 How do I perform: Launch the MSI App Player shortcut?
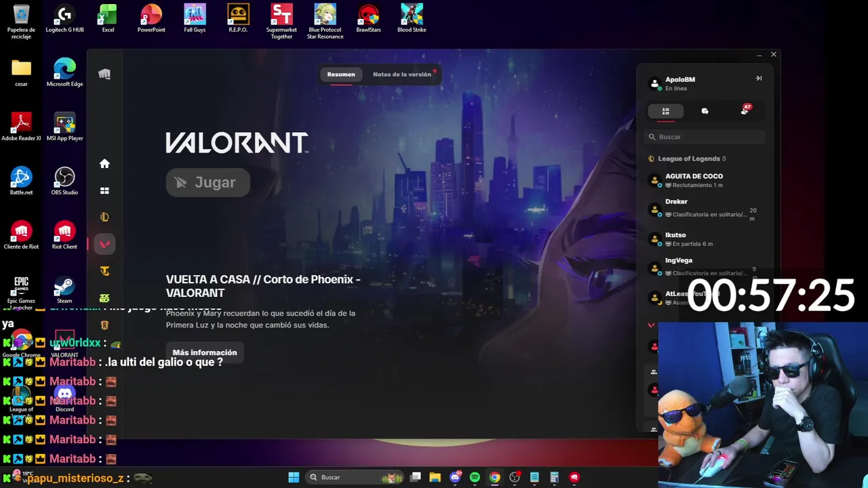click(64, 127)
